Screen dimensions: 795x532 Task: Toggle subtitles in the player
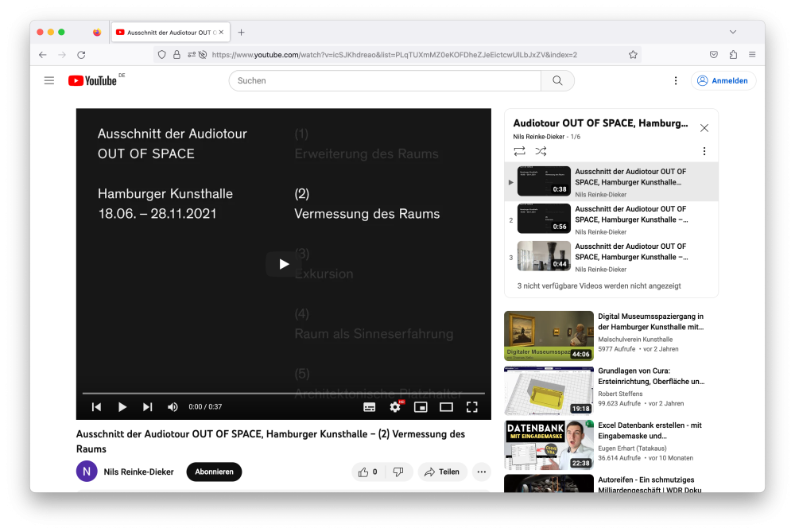(370, 406)
